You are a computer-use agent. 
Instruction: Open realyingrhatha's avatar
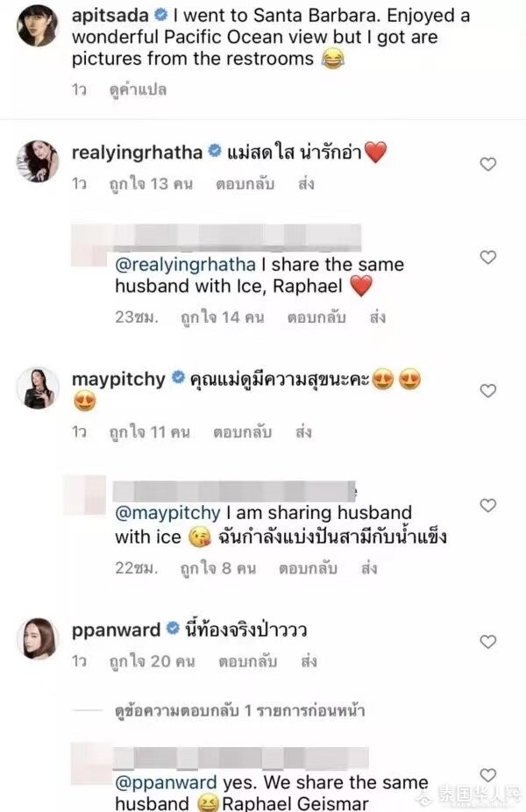[x=37, y=160]
